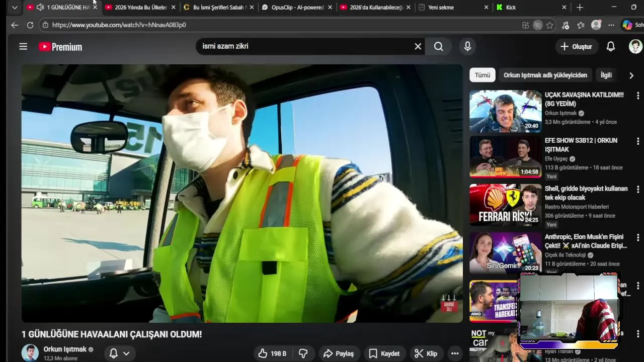
Task: Close the Yeni sekme tab
Action: coord(486,8)
